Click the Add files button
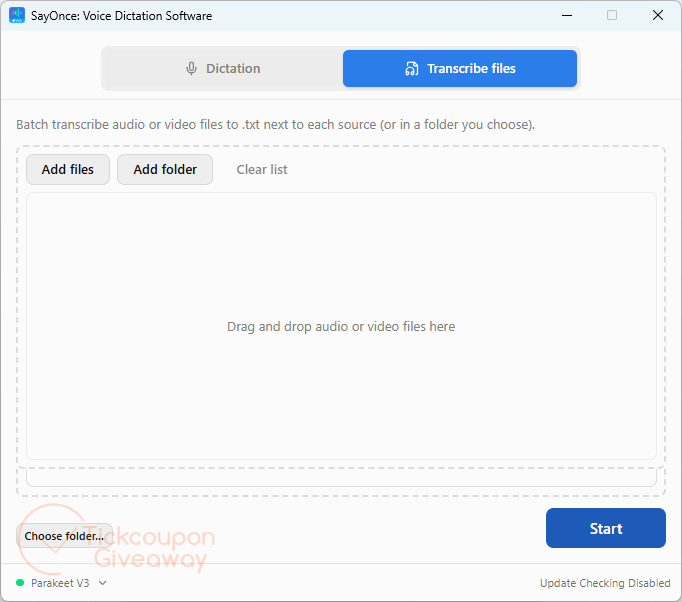 (x=68, y=170)
